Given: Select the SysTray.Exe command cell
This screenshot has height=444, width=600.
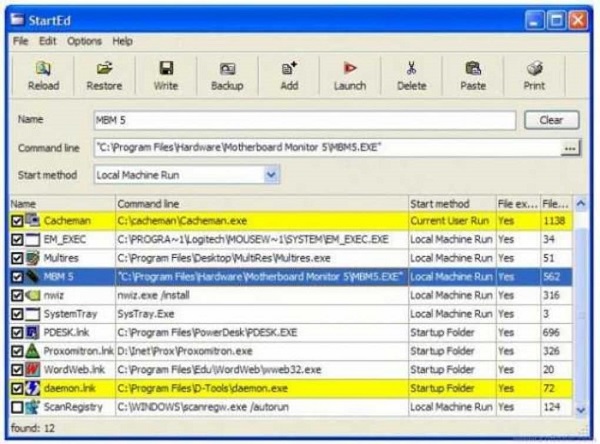Looking at the screenshot, I should pyautogui.click(x=262, y=314).
